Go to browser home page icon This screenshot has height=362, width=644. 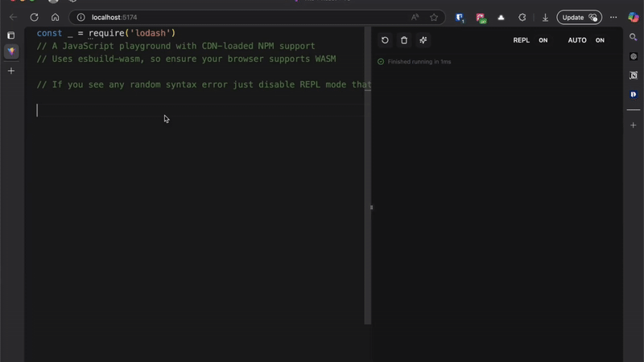tap(55, 17)
